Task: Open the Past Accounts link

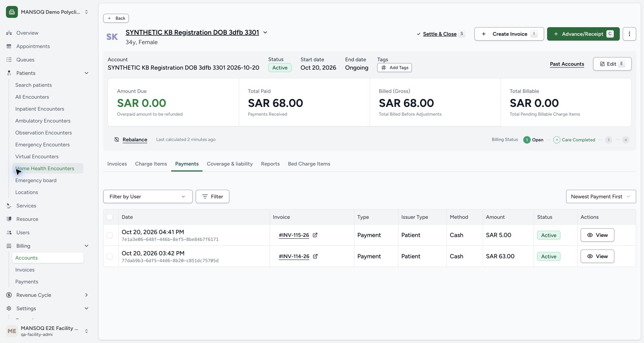Action: click(x=567, y=64)
